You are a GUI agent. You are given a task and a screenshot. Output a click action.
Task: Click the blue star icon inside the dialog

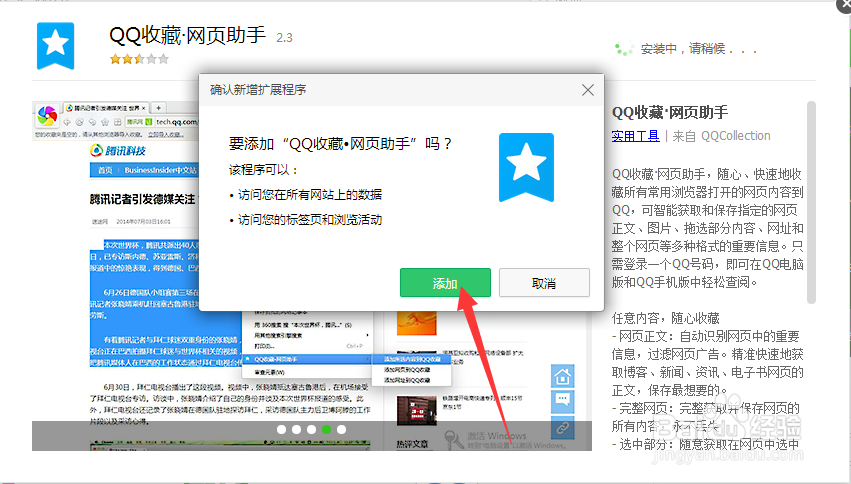526,167
